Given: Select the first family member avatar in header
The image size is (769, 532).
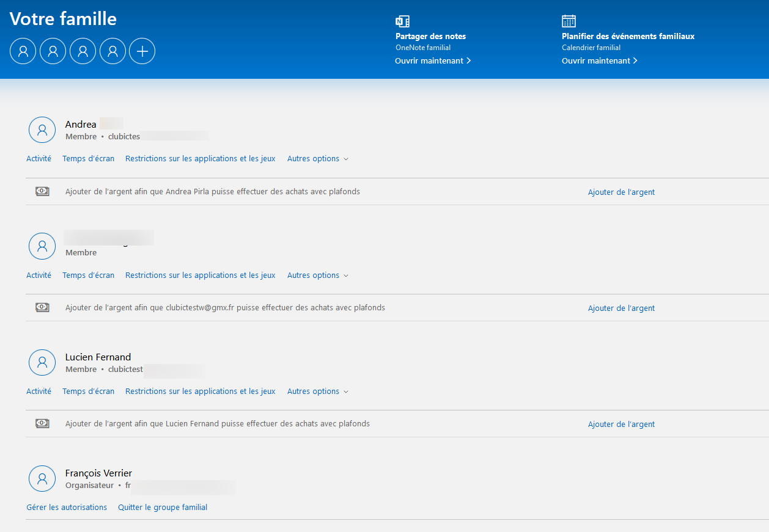Looking at the screenshot, I should pyautogui.click(x=23, y=51).
